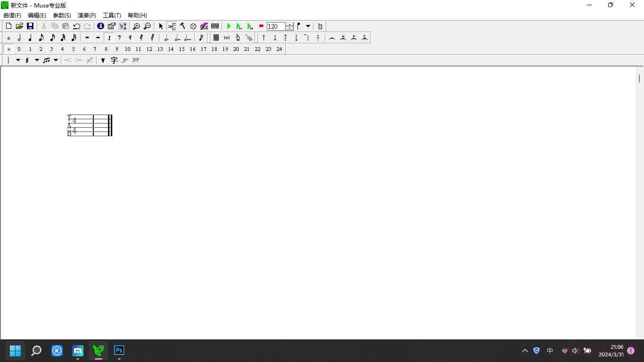
Task: Start playback with the green play button
Action: click(229, 26)
